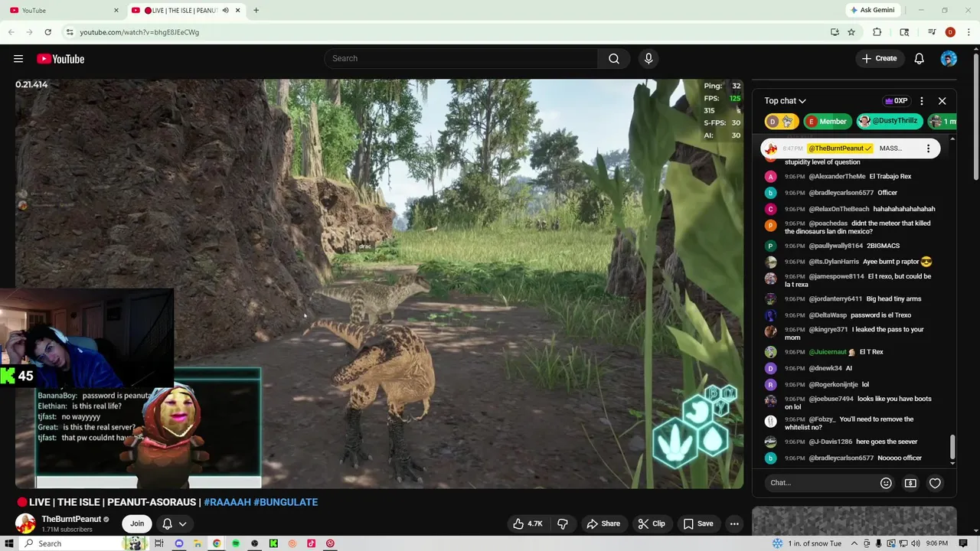Open Chrome three-dot main menu
The width and height of the screenshot is (980, 551).
969,32
